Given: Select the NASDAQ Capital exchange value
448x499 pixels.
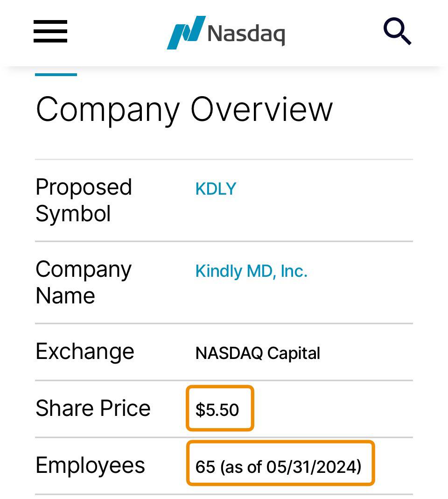Looking at the screenshot, I should [x=258, y=353].
